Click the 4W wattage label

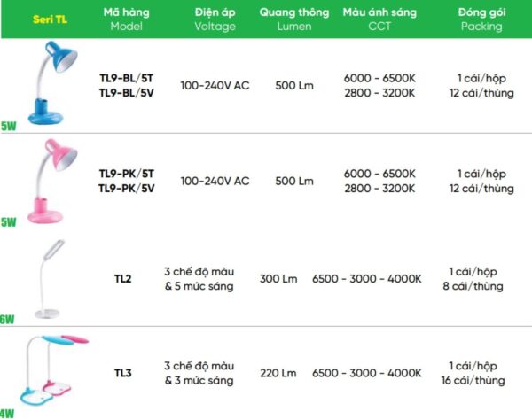(x=7, y=414)
